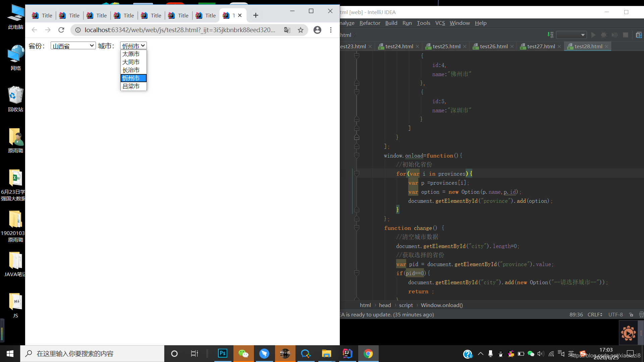Click the UTF-8 encoding status bar indicator
This screenshot has height=362, width=644.
point(616,314)
